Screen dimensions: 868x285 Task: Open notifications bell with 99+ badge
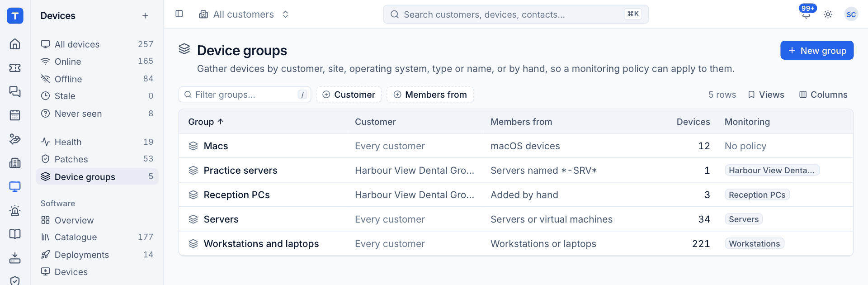[x=806, y=14]
